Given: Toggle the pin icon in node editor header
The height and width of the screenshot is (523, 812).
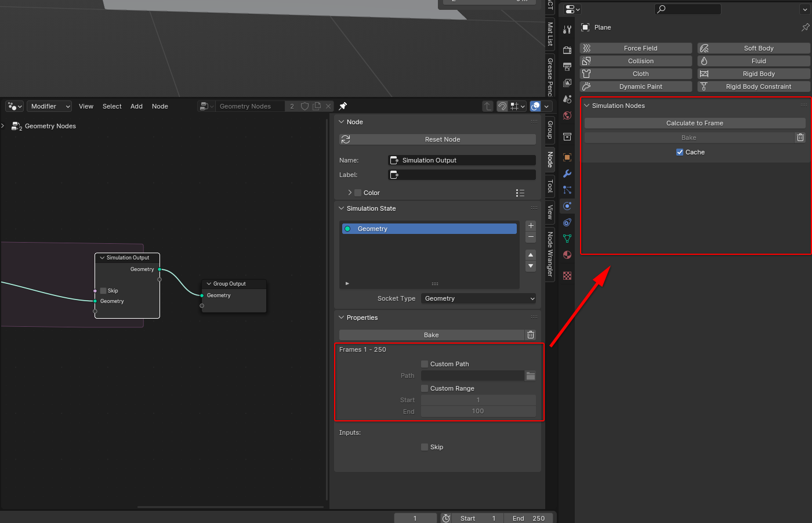Looking at the screenshot, I should 343,106.
